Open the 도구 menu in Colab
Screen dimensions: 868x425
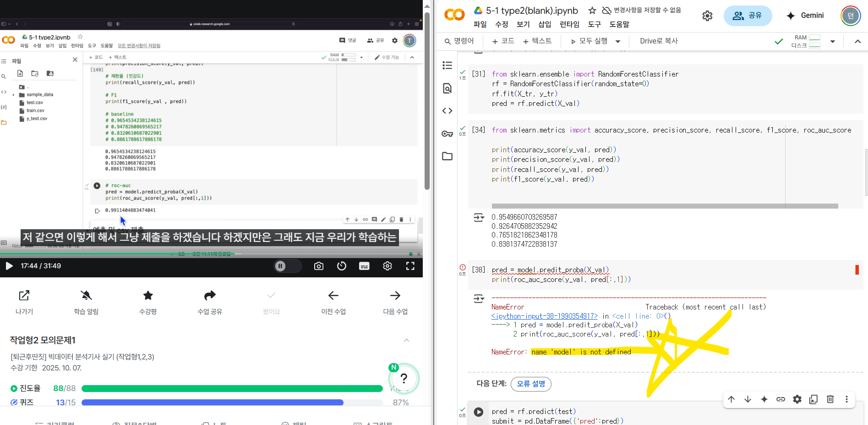pyautogui.click(x=595, y=24)
